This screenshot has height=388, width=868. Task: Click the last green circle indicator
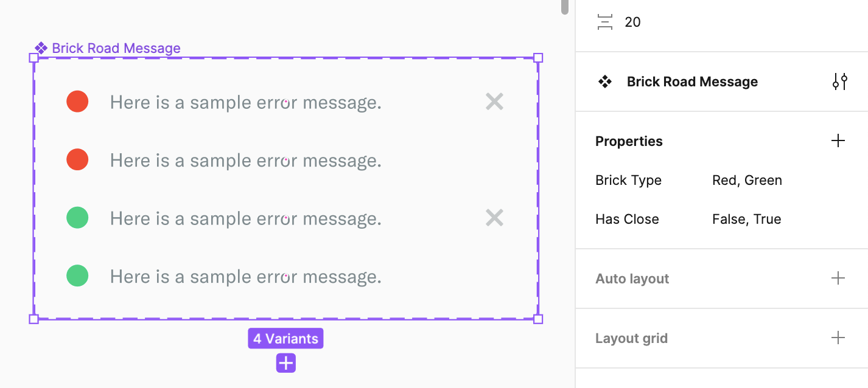coord(77,275)
